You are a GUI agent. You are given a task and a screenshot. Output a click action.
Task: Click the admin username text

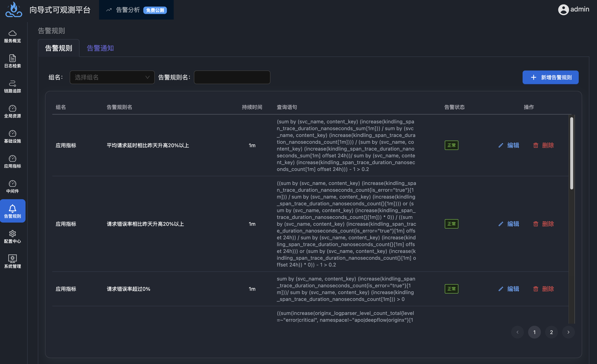coord(580,9)
